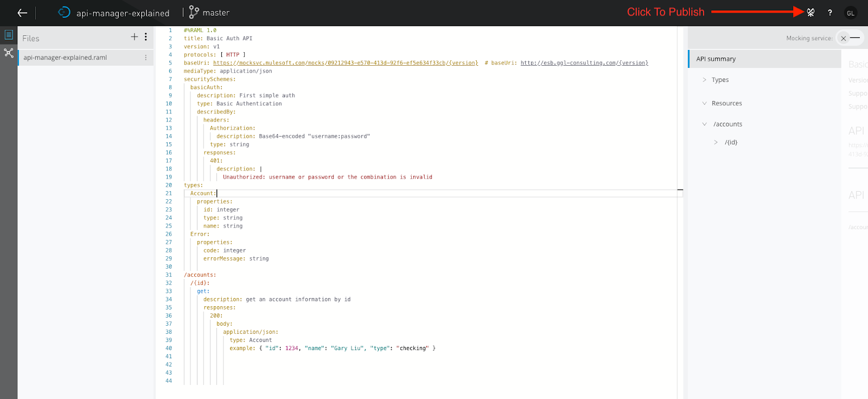This screenshot has height=399, width=868.
Task: Click 'description: get an account information by id'
Action: [277, 299]
